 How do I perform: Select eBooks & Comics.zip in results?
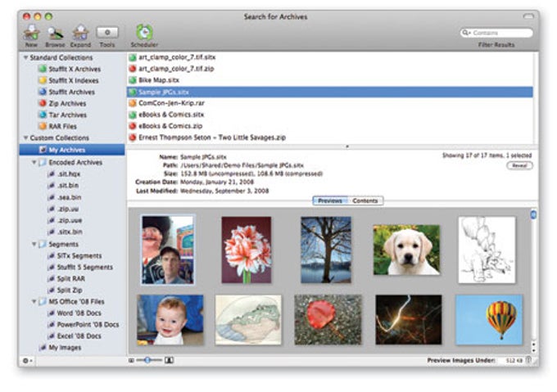coord(329,126)
